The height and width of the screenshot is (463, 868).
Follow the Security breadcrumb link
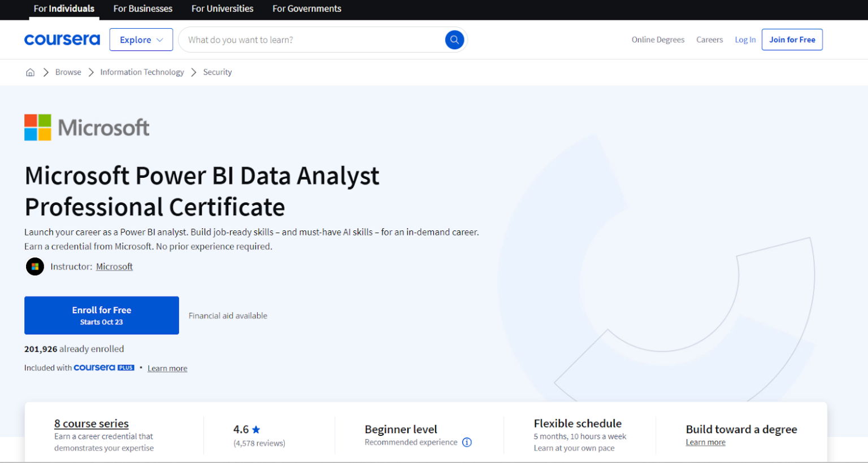pyautogui.click(x=217, y=72)
